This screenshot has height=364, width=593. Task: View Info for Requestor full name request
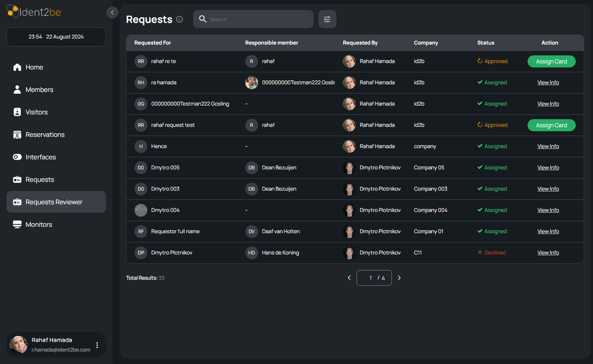(x=548, y=231)
